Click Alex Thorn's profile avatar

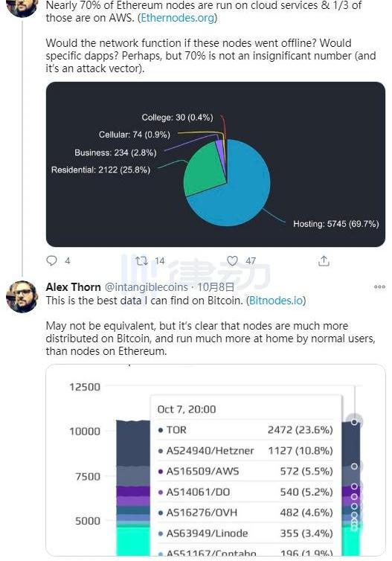pyautogui.click(x=22, y=297)
